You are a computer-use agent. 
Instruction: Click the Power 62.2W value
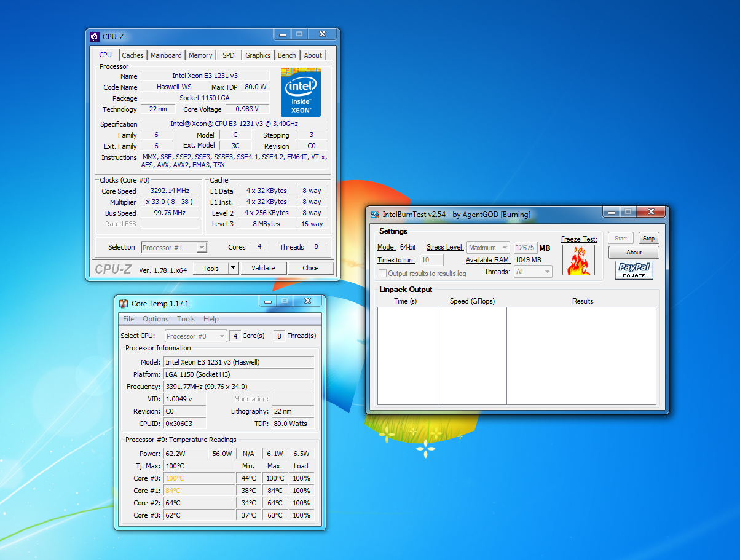pos(186,454)
